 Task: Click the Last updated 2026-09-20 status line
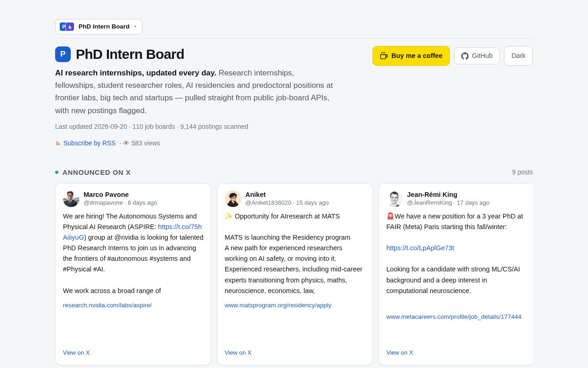(152, 126)
